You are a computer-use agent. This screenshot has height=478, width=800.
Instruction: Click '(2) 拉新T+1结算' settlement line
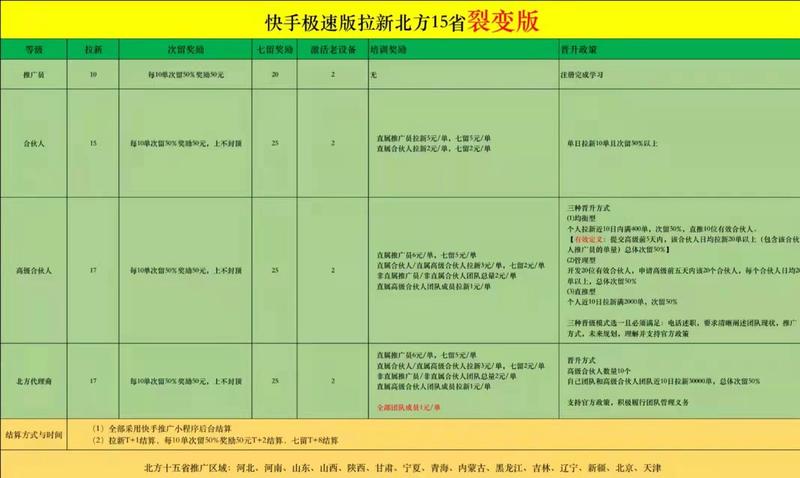(x=215, y=441)
